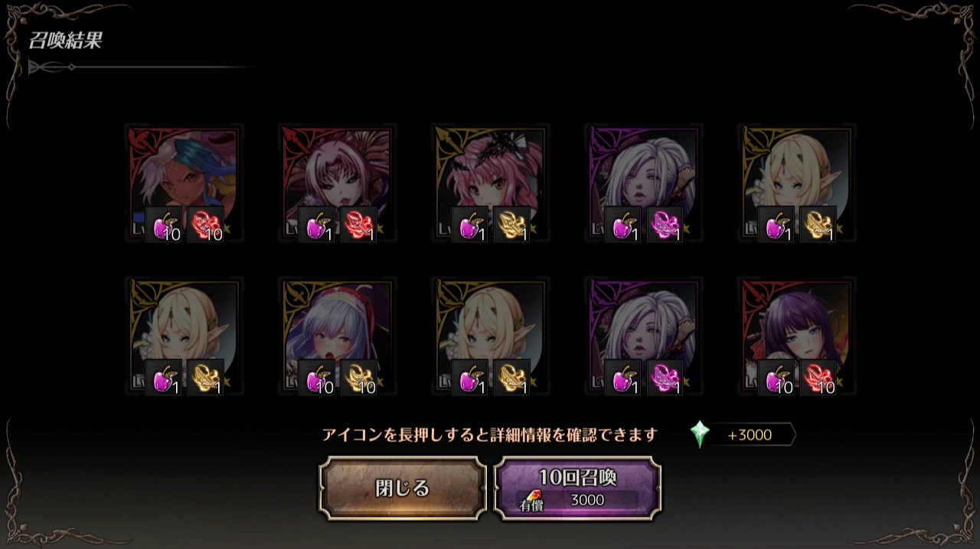Select the dark-skinned blue-haired character portrait
980x549 pixels.
(184, 184)
